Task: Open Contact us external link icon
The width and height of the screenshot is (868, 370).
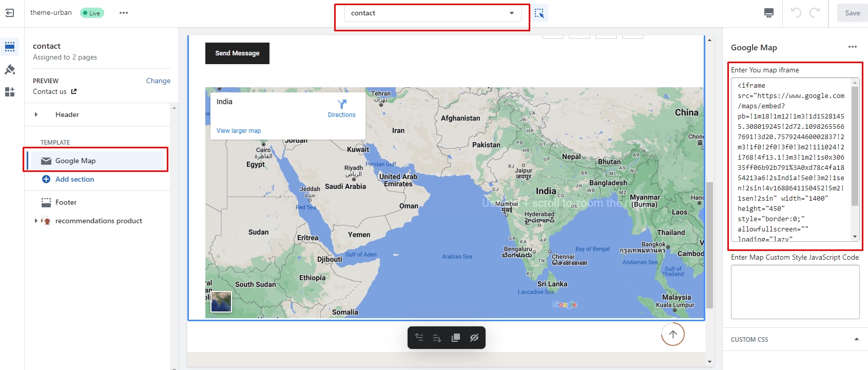Action: 74,91
